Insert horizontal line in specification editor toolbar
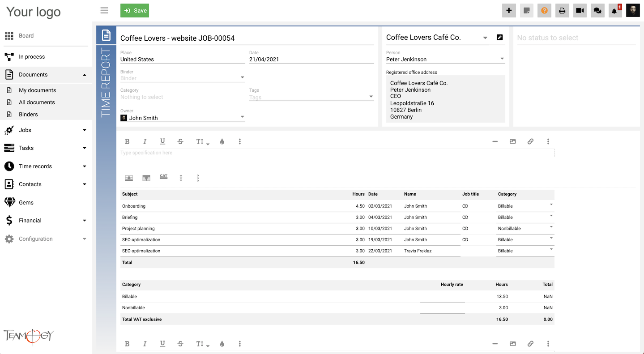 click(495, 141)
